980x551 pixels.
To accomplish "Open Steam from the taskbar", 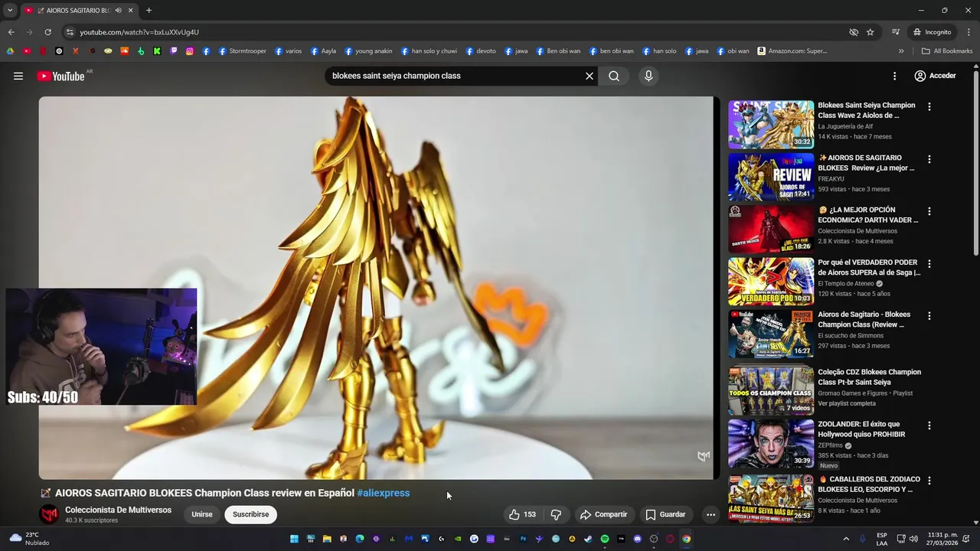I will tap(588, 539).
